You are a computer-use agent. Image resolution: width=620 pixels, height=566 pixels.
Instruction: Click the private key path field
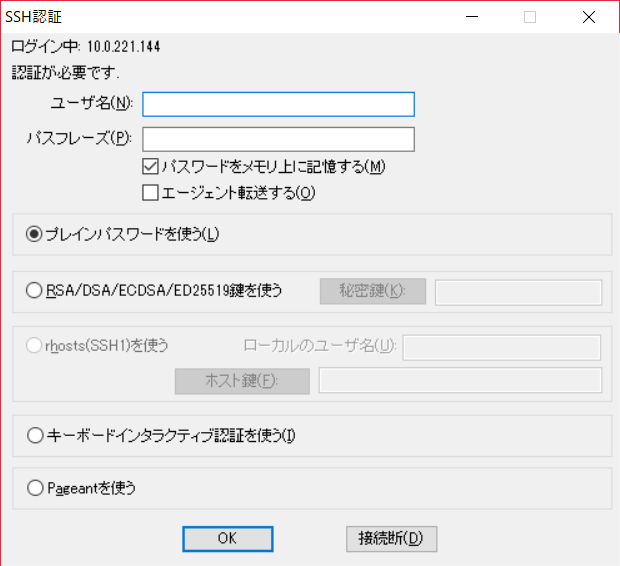(518, 292)
